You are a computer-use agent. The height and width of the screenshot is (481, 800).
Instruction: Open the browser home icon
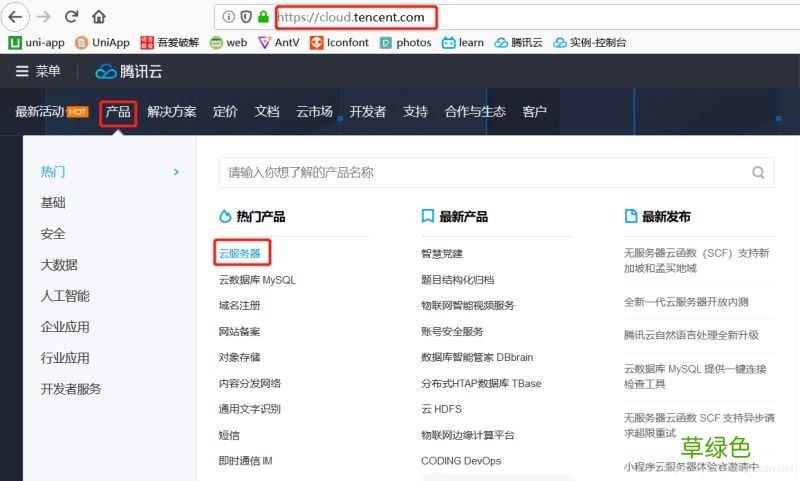pyautogui.click(x=99, y=17)
